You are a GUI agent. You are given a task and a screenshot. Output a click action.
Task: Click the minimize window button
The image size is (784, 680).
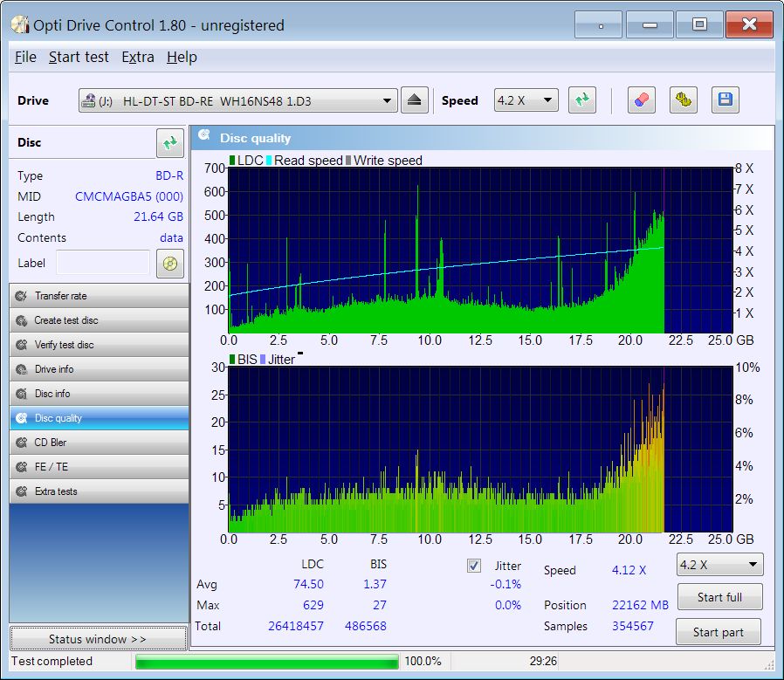click(x=650, y=24)
